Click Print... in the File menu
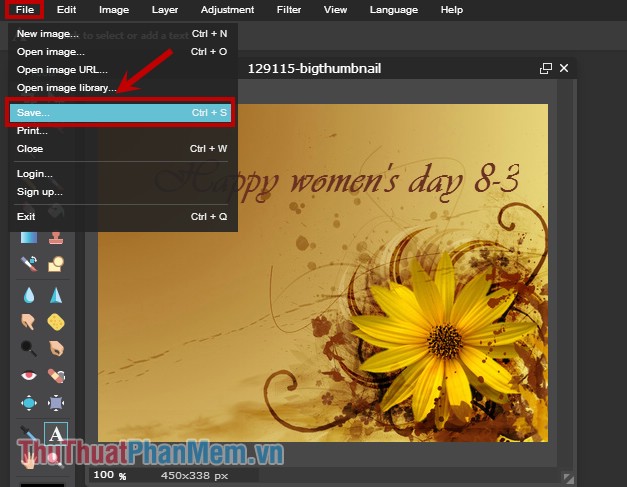 [x=32, y=131]
